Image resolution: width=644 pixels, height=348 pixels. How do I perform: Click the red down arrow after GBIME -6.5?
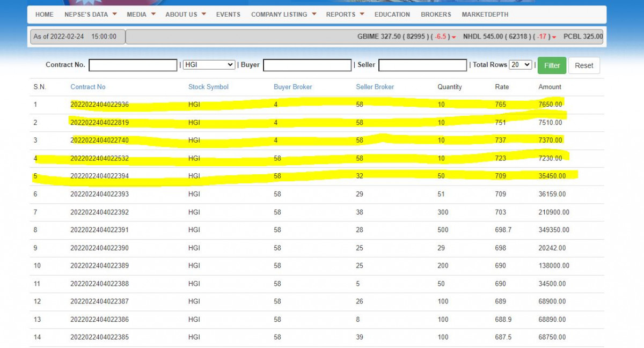[x=454, y=37]
